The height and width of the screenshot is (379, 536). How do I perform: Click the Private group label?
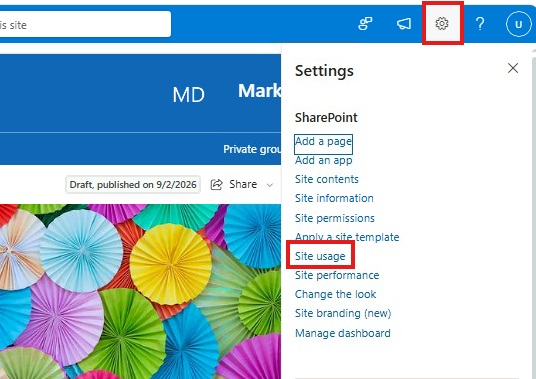pos(252,149)
